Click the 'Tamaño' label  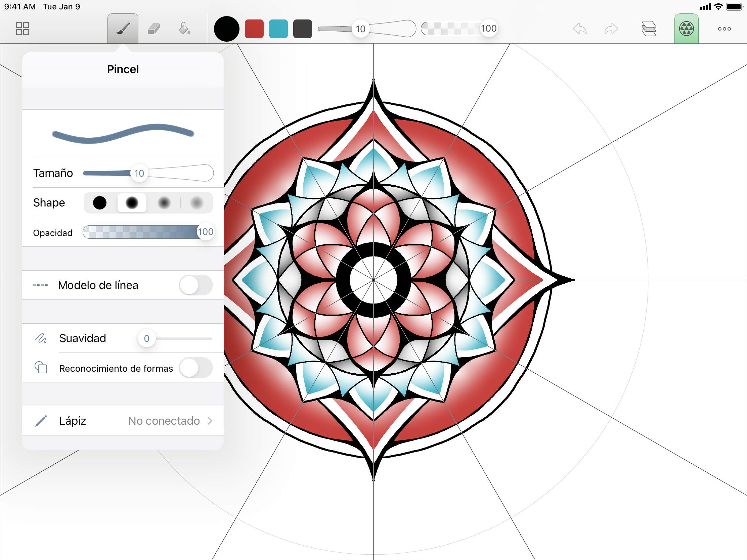tap(53, 173)
